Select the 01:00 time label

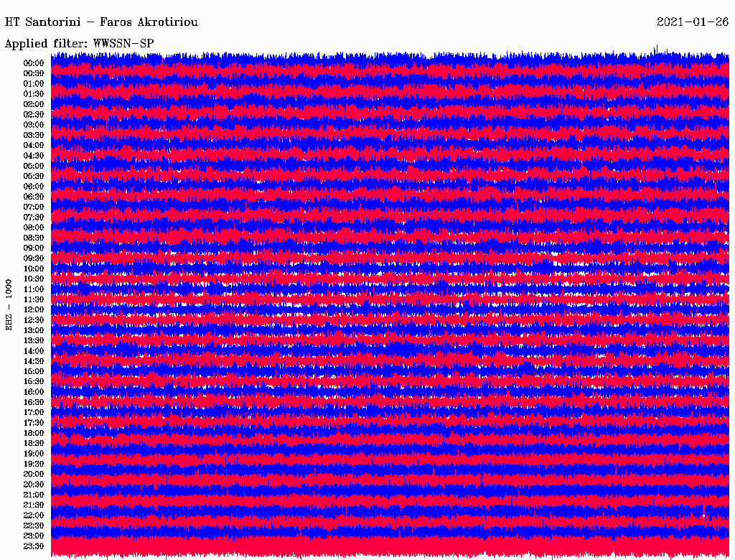[x=34, y=84]
